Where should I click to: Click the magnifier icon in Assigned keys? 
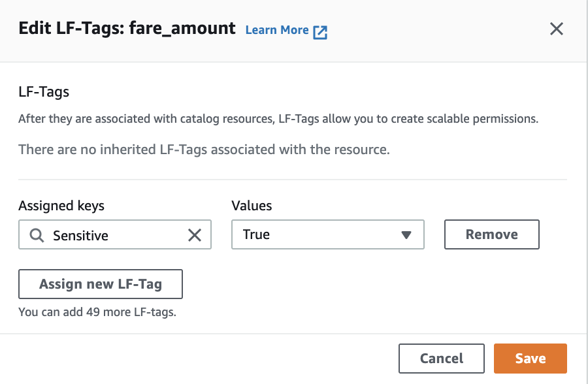point(37,235)
